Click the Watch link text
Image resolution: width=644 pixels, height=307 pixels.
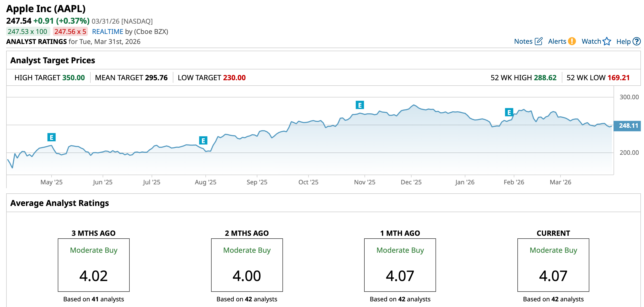pos(591,41)
